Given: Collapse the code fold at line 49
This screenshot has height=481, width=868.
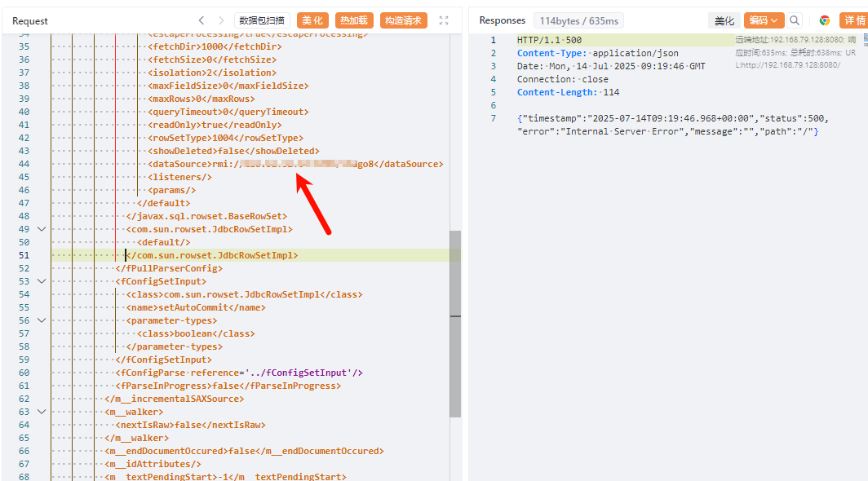Looking at the screenshot, I should pyautogui.click(x=42, y=229).
